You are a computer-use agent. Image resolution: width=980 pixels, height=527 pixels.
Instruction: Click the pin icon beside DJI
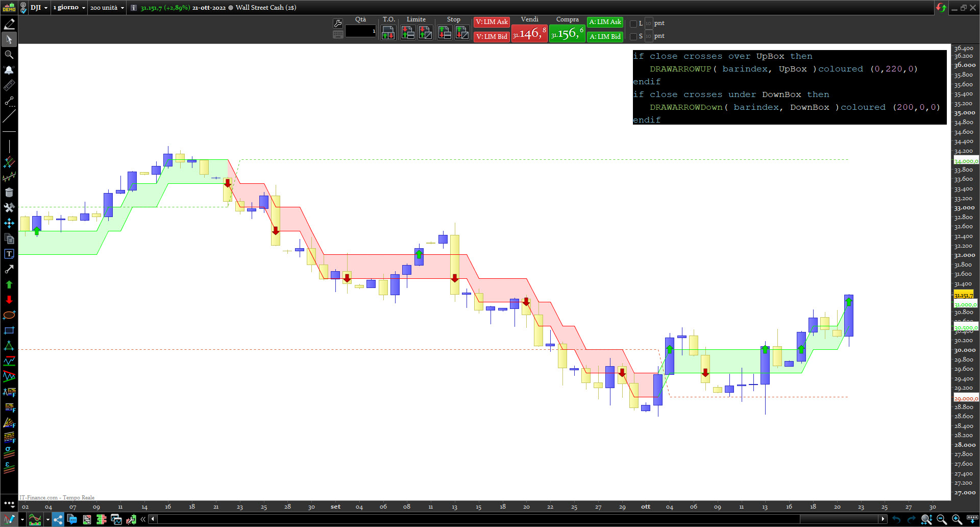pos(23,8)
